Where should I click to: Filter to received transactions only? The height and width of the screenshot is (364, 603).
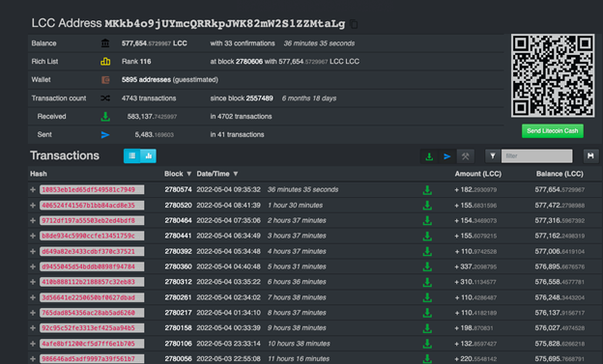429,156
